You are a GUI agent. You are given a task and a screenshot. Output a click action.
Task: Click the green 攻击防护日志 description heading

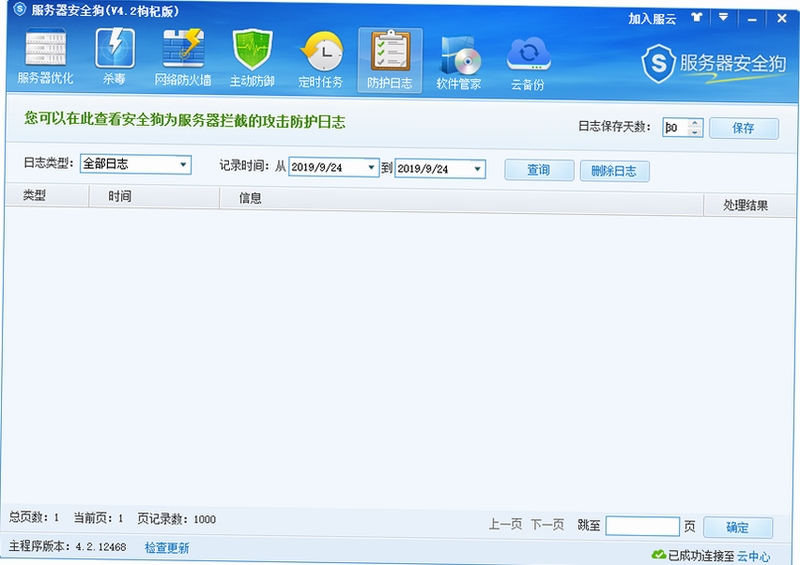tap(185, 120)
